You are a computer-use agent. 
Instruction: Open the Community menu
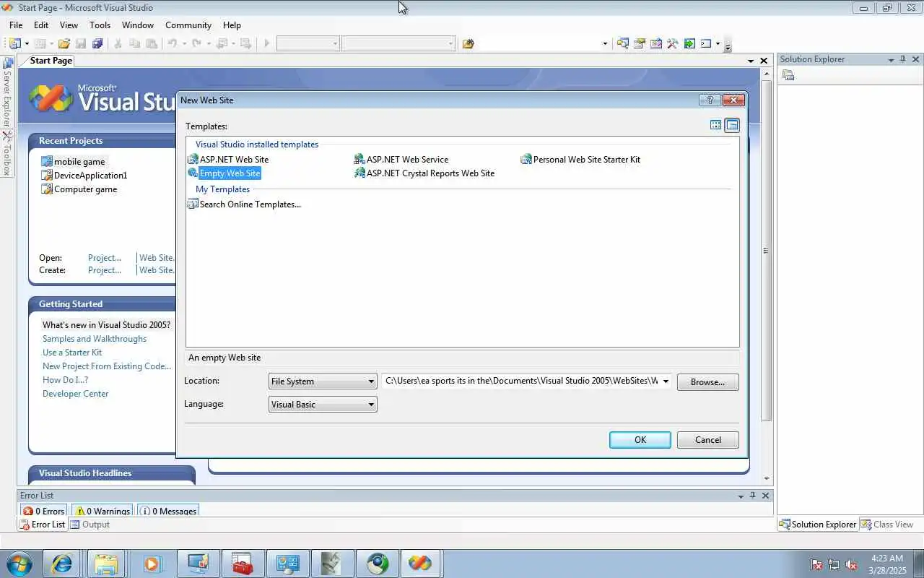(x=188, y=25)
